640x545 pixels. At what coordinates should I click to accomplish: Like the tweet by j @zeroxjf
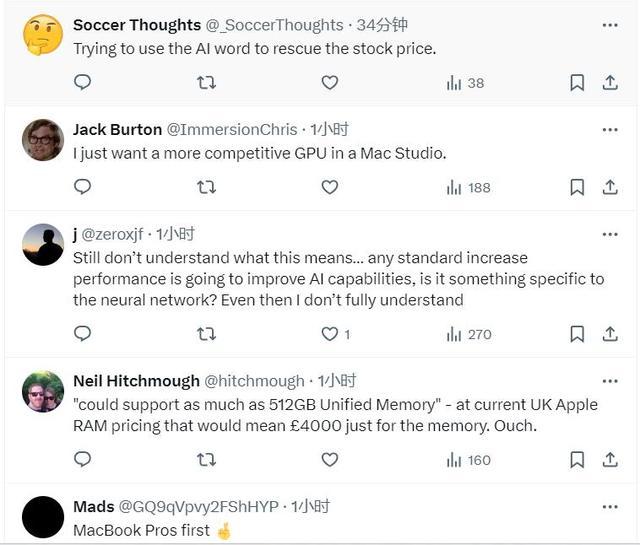329,334
